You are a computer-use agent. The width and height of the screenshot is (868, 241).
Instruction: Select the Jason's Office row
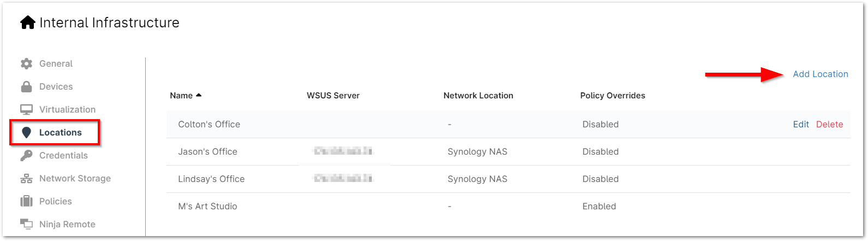[208, 152]
